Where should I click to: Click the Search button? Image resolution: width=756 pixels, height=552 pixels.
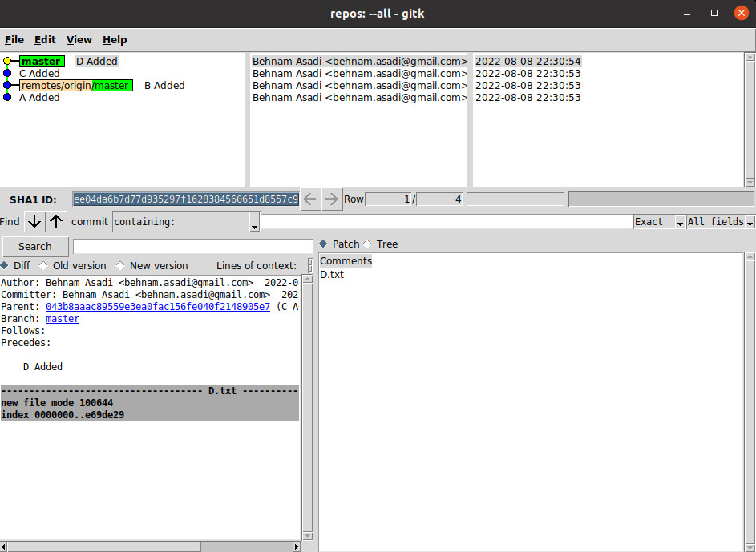coord(34,247)
